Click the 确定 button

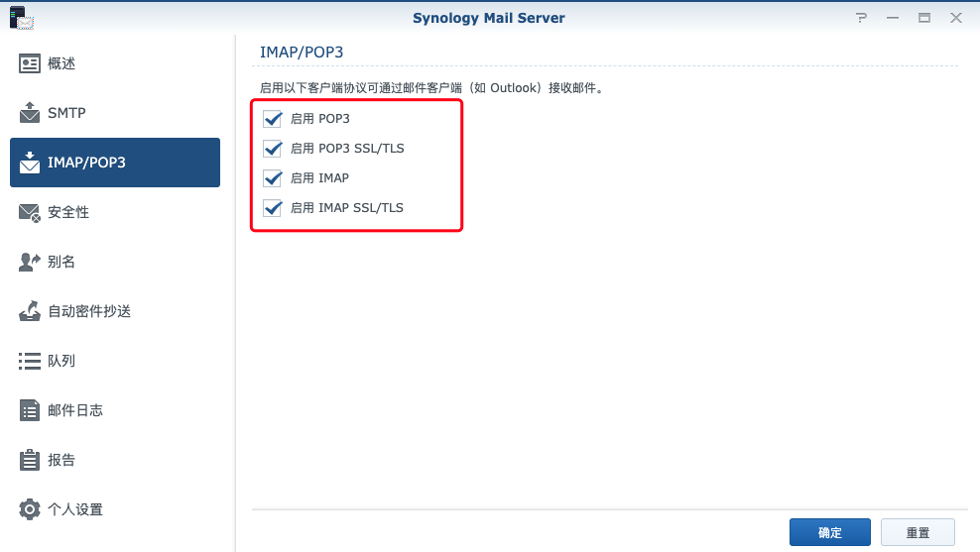[x=830, y=532]
